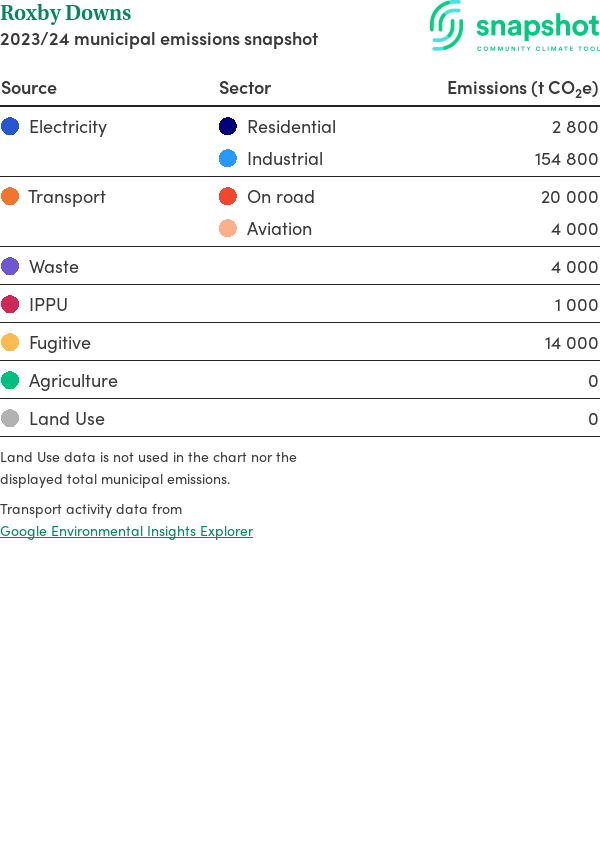Click the Fugitive emissions value 14 000
The height and width of the screenshot is (850, 600).
click(x=571, y=343)
